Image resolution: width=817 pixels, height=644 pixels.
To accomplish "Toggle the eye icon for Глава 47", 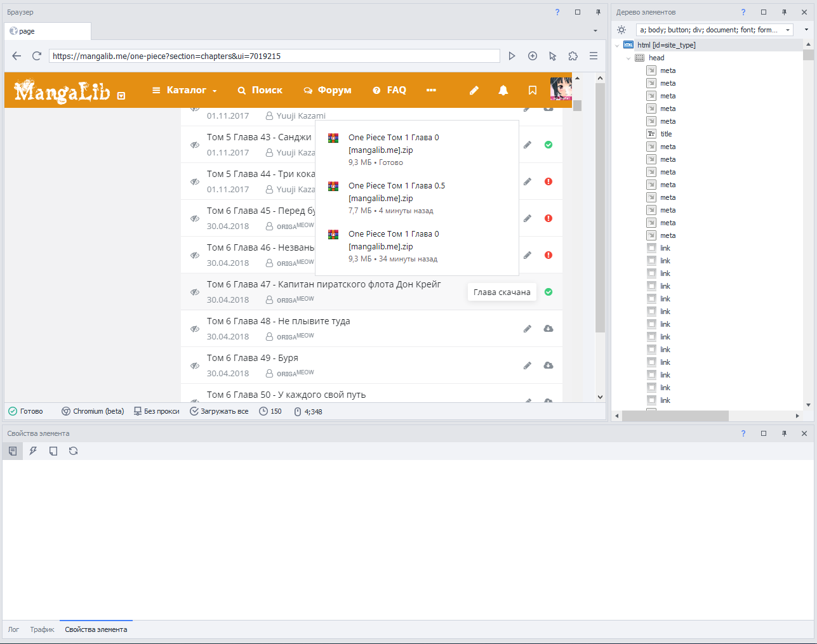I will click(195, 292).
